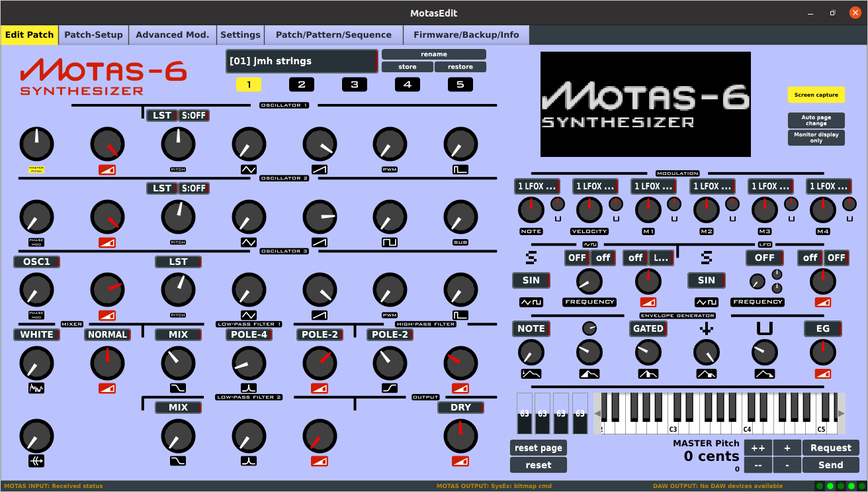The image size is (868, 492).
Task: Open the Oscillator 3 LST dropdown
Action: pyautogui.click(x=178, y=262)
